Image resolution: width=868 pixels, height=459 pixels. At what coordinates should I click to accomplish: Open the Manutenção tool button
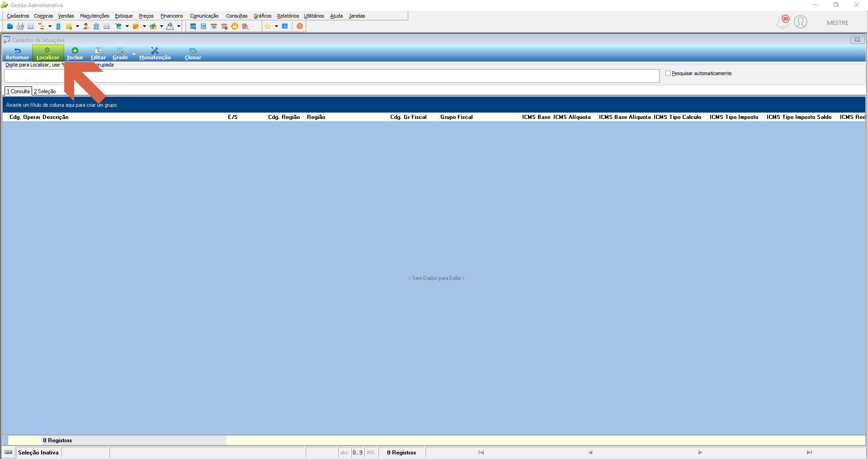pyautogui.click(x=155, y=54)
